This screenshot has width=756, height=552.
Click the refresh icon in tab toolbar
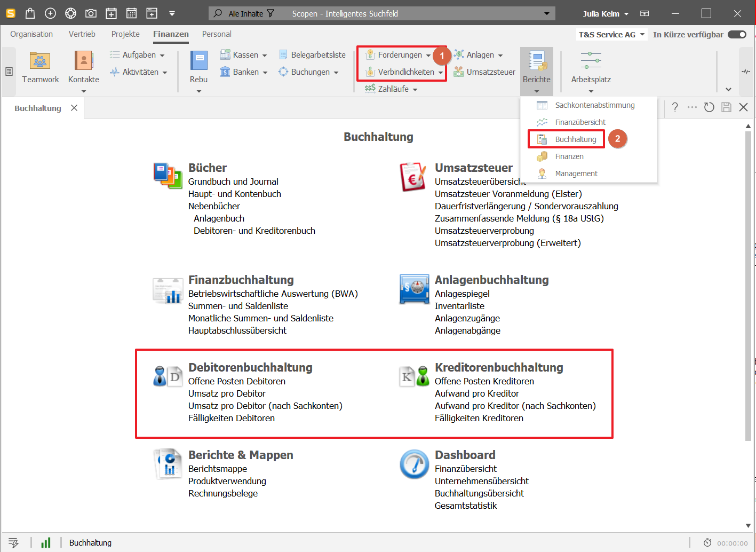709,107
